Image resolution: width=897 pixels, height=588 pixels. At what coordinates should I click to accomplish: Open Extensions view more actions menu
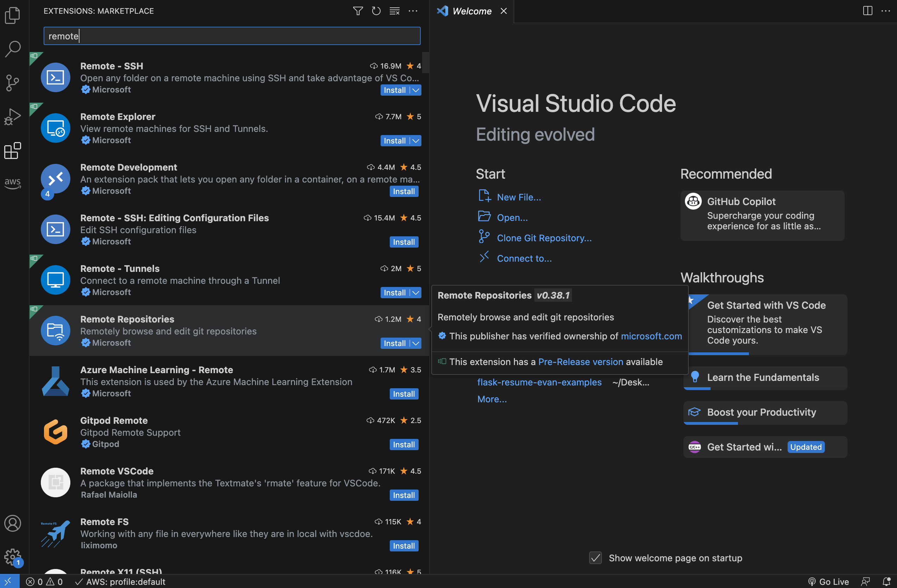click(413, 11)
